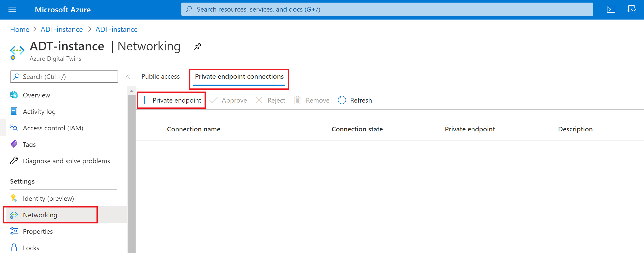Screen dimensions: 644x253
Task: Click the Remove trash icon
Action: tap(297, 100)
